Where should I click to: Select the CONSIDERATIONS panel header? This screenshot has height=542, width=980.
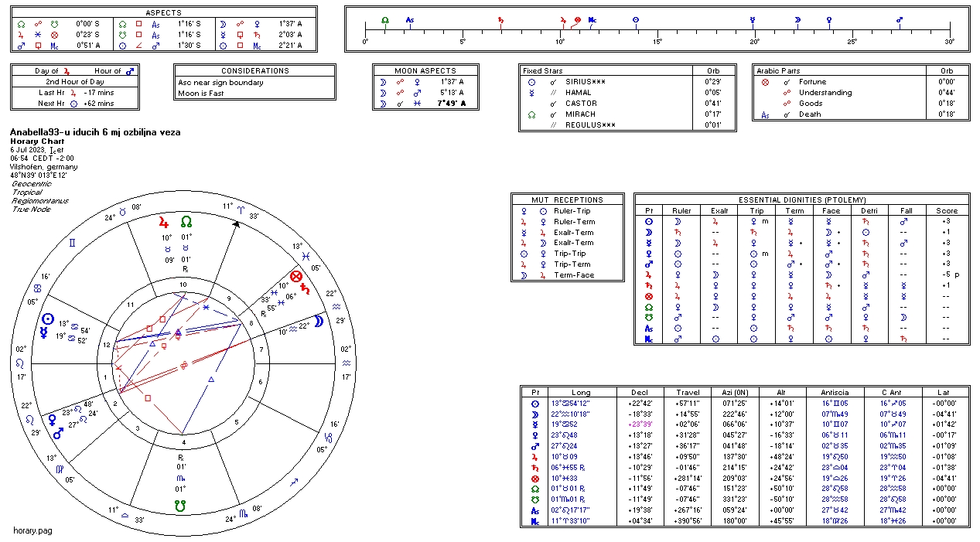coord(254,70)
